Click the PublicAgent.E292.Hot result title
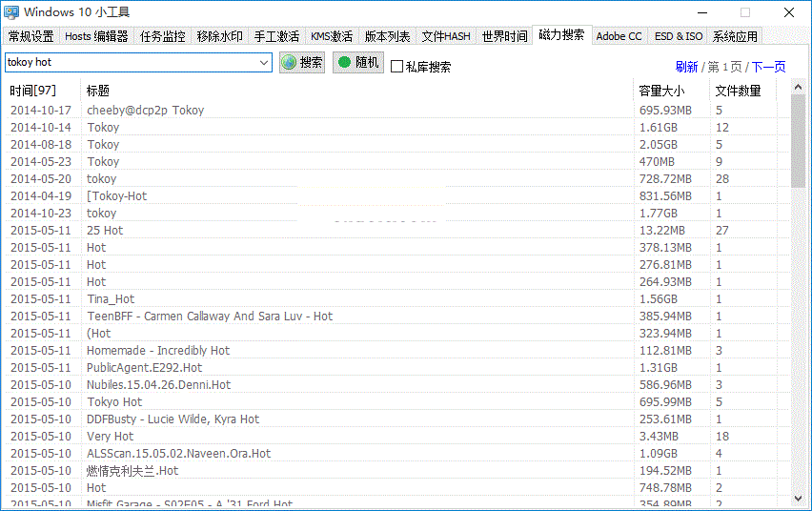812x511 pixels. [x=144, y=367]
